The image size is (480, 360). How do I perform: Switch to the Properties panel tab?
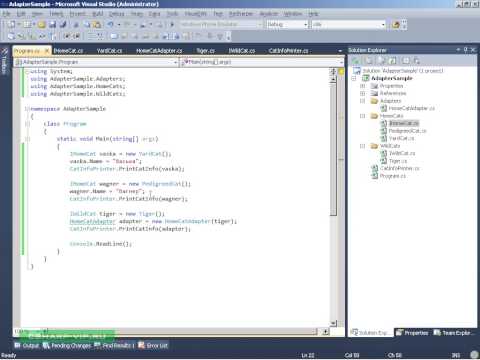(x=412, y=333)
